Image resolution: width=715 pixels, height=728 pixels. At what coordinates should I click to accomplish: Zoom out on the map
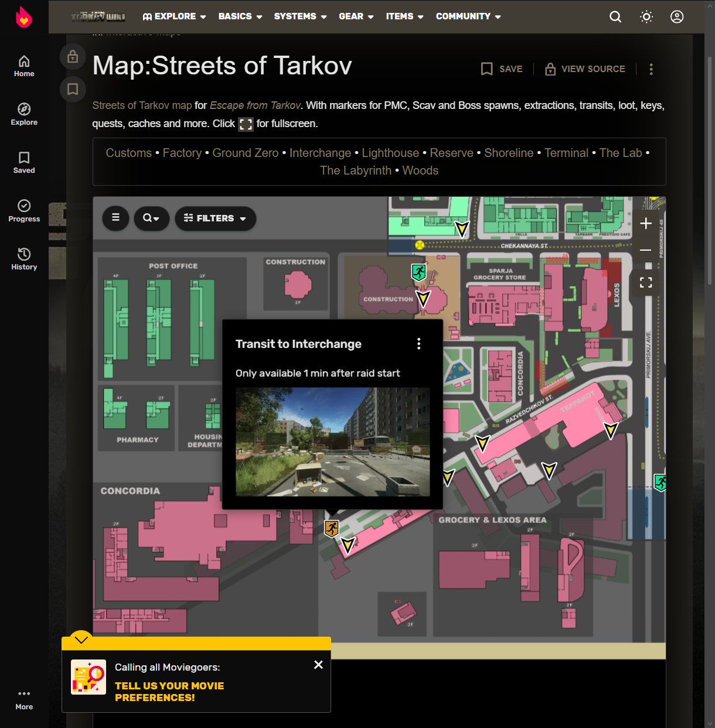(x=646, y=250)
